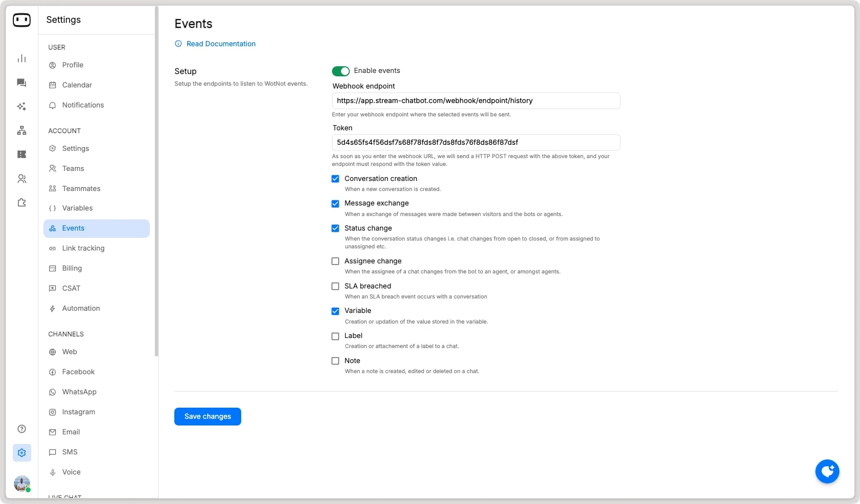The width and height of the screenshot is (860, 504).
Task: Open the WotNot robot logo
Action: [x=21, y=20]
